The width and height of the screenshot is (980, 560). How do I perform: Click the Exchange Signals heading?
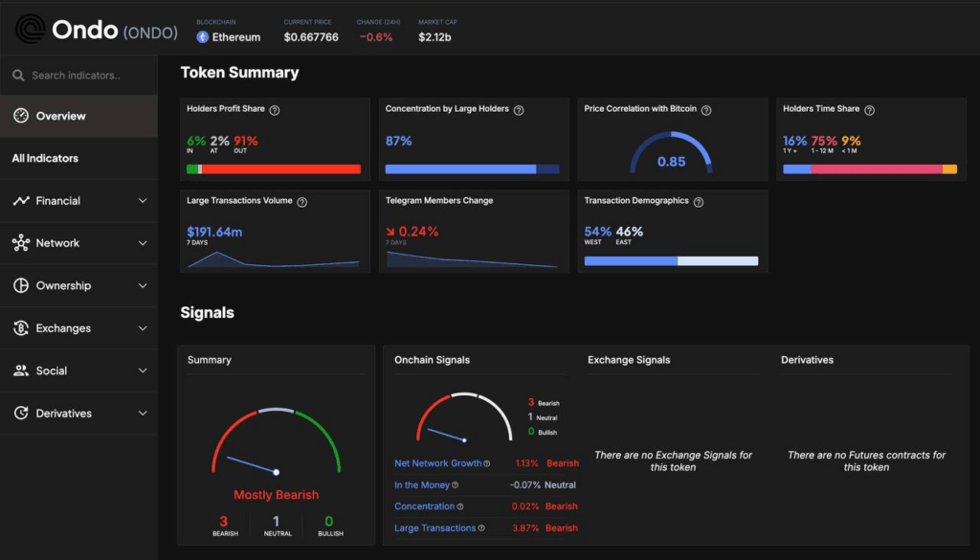coord(629,360)
